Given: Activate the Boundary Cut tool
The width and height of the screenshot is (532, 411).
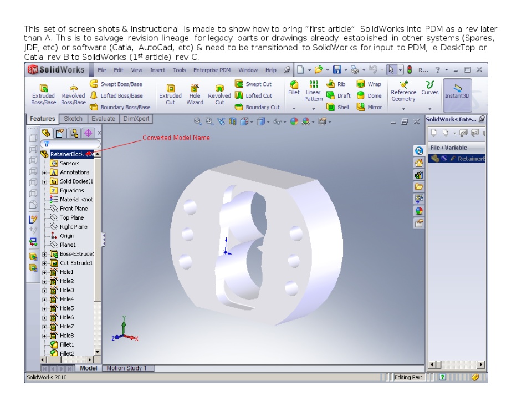Looking at the screenshot, I should click(x=257, y=107).
